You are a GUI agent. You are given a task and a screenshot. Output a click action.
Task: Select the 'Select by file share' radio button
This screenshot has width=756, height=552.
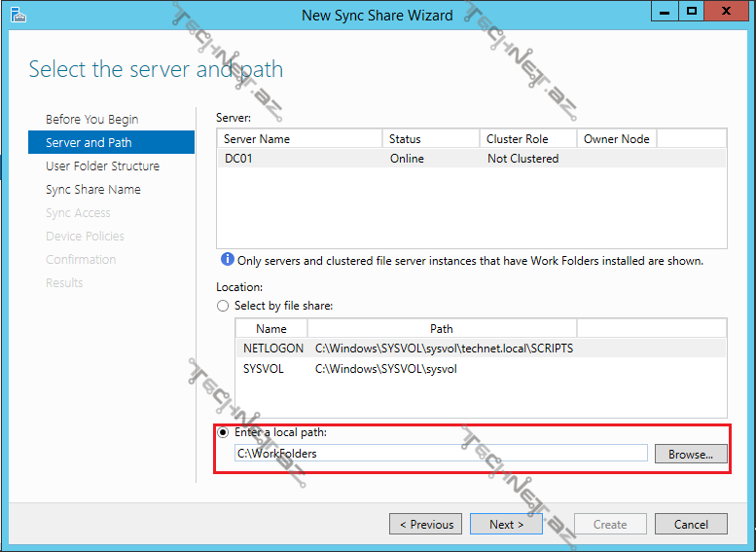225,306
